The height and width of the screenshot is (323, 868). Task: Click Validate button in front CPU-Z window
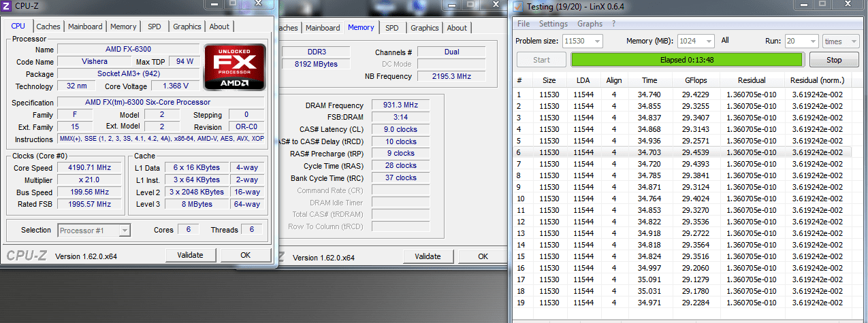(x=190, y=255)
